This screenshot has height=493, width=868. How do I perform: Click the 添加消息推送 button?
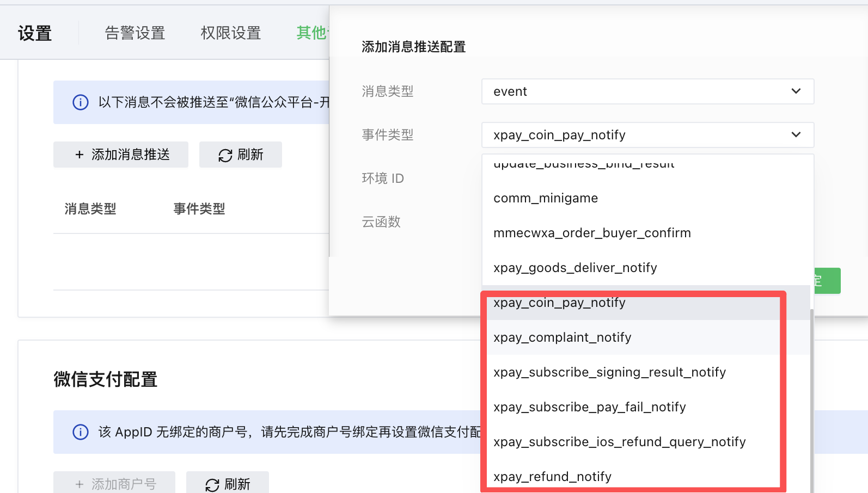pos(121,155)
